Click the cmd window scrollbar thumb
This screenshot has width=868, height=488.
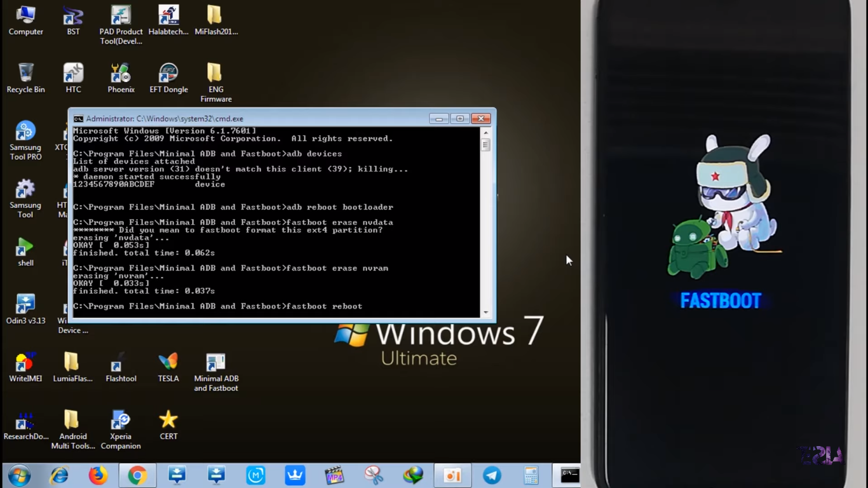[x=485, y=145]
